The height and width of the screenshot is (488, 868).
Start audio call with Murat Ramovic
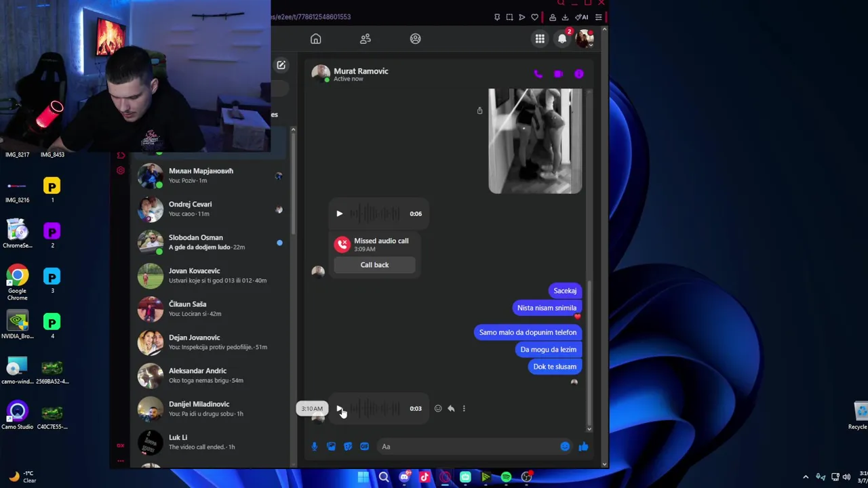(538, 74)
